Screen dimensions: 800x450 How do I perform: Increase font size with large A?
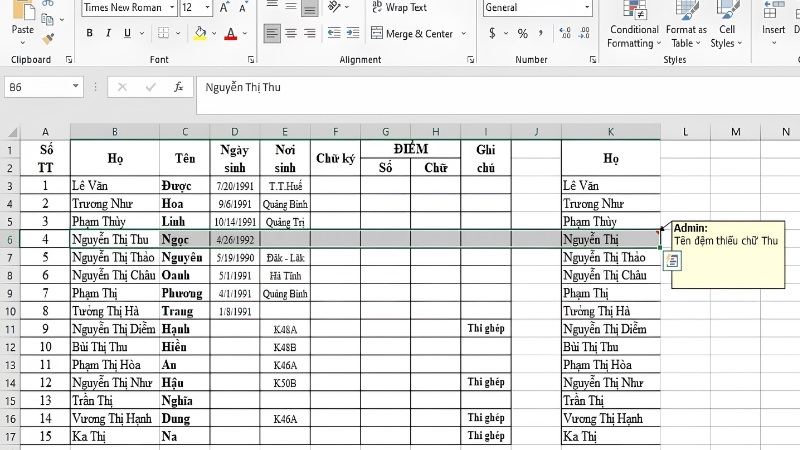[224, 7]
